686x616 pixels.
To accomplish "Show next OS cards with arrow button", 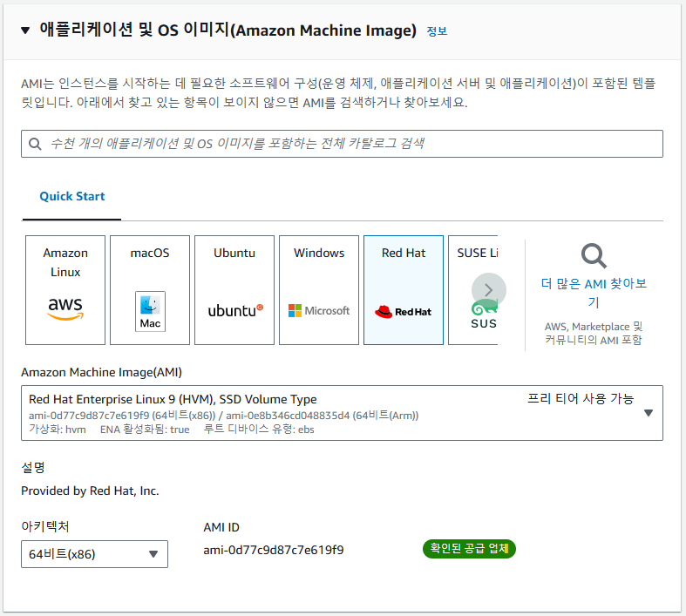I will pyautogui.click(x=489, y=290).
